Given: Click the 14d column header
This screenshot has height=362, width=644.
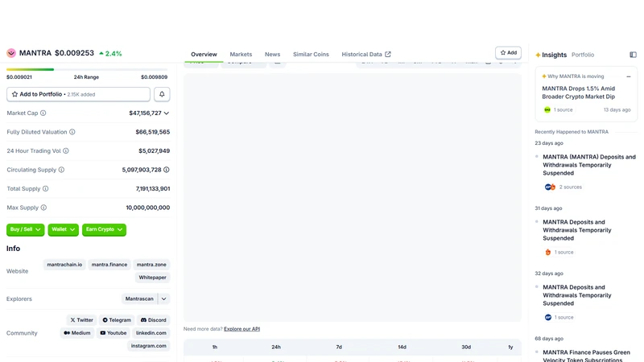Looking at the screenshot, I should [402, 348].
